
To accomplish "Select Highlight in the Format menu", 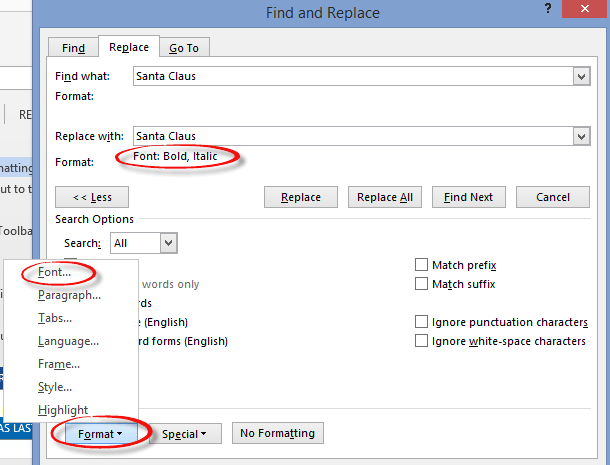I will coord(63,410).
